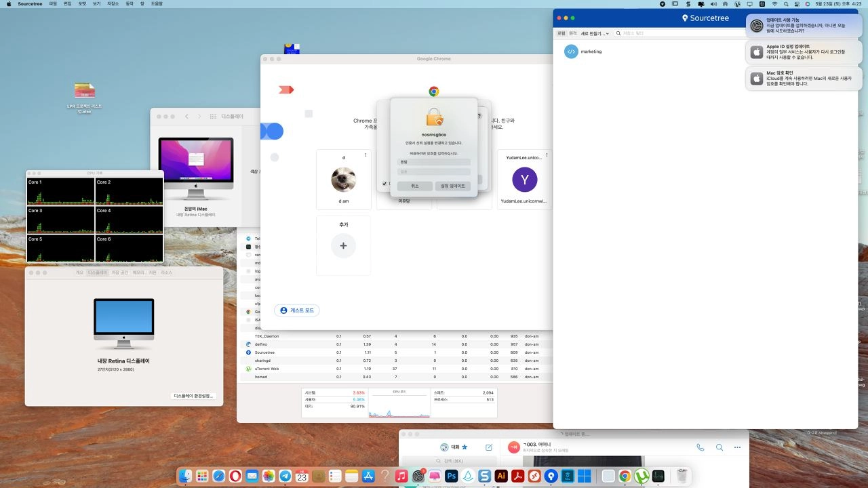This screenshot has width=868, height=488.
Task: Open options menu on profile d card
Action: pos(366,155)
